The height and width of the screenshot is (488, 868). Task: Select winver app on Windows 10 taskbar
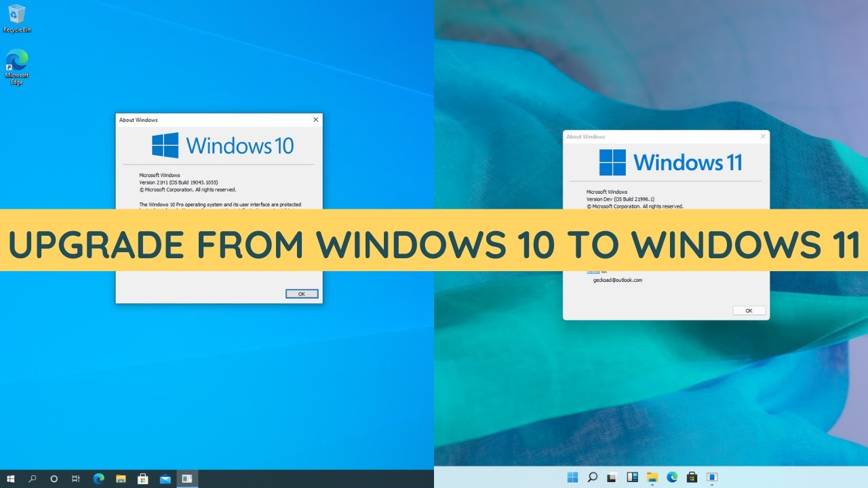click(187, 479)
